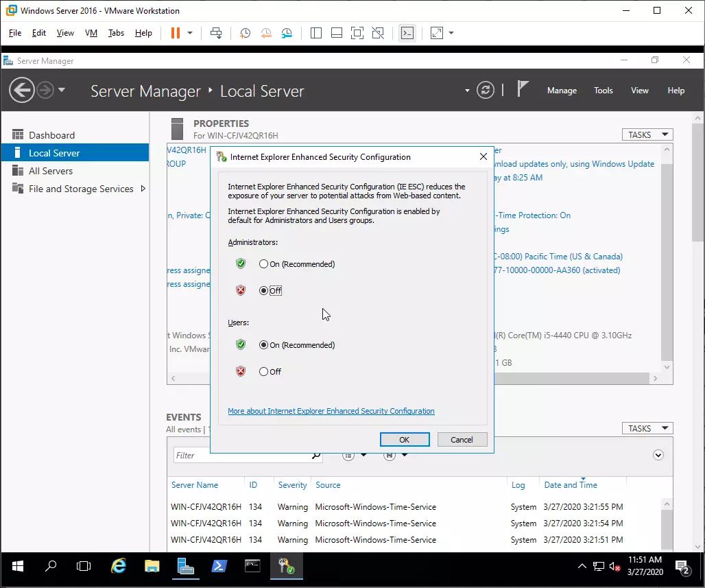The width and height of the screenshot is (705, 588).
Task: Click OK to apply IE ESC settings
Action: coord(404,440)
